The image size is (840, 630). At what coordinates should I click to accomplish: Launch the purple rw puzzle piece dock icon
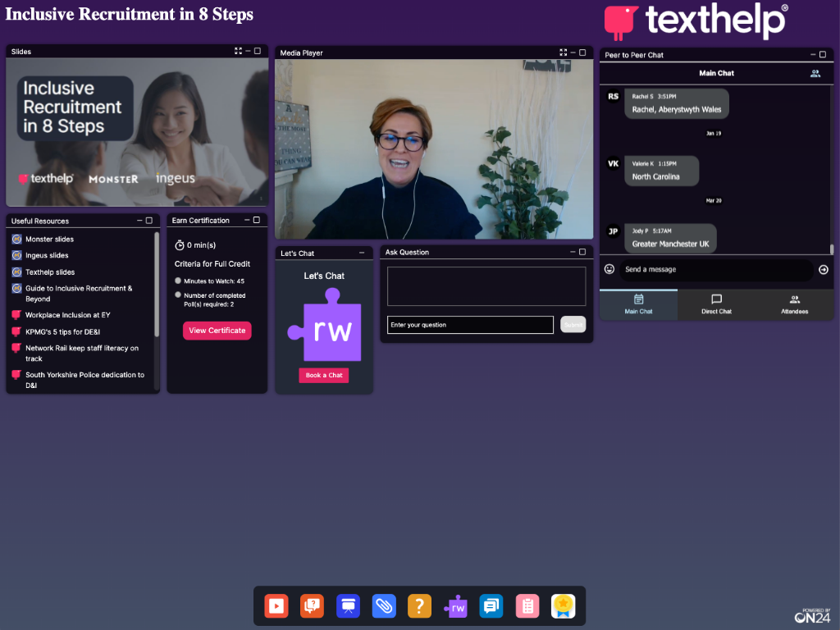pos(455,605)
